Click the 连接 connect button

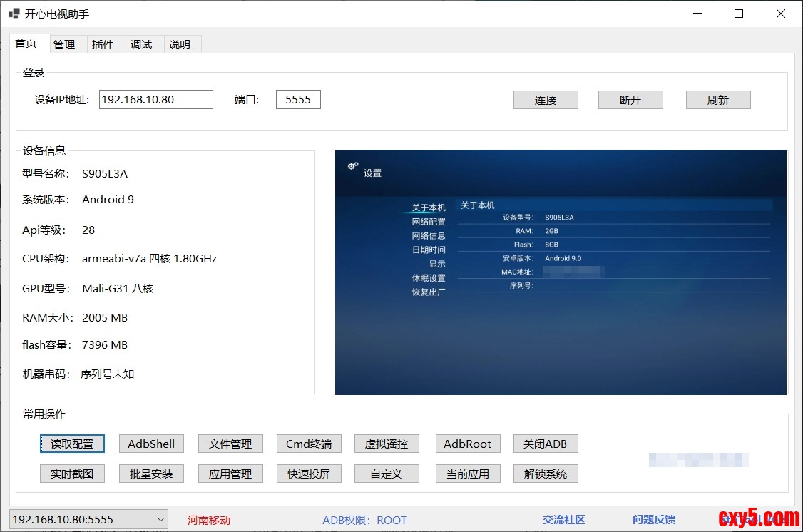tap(546, 100)
